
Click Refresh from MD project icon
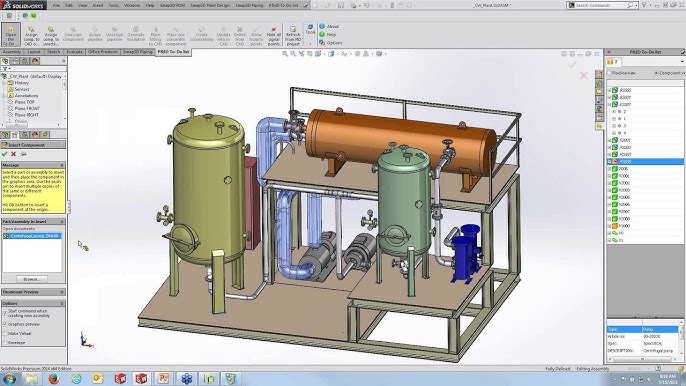click(x=293, y=36)
